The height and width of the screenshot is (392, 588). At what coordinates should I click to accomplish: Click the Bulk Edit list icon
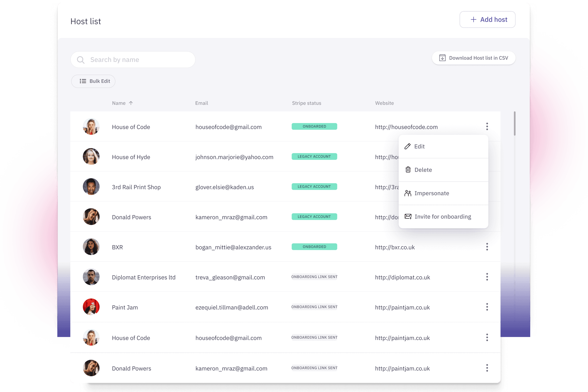coord(83,81)
